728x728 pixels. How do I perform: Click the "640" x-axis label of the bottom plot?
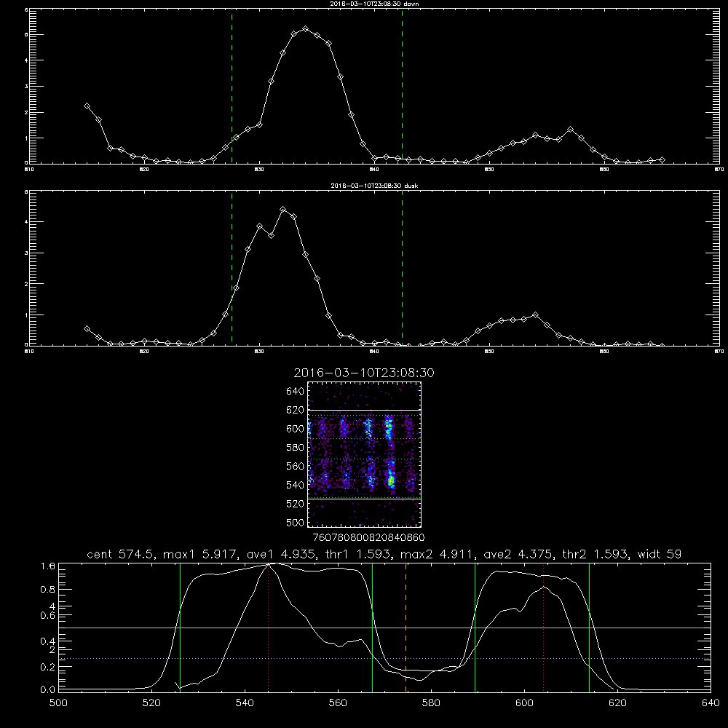point(711,703)
